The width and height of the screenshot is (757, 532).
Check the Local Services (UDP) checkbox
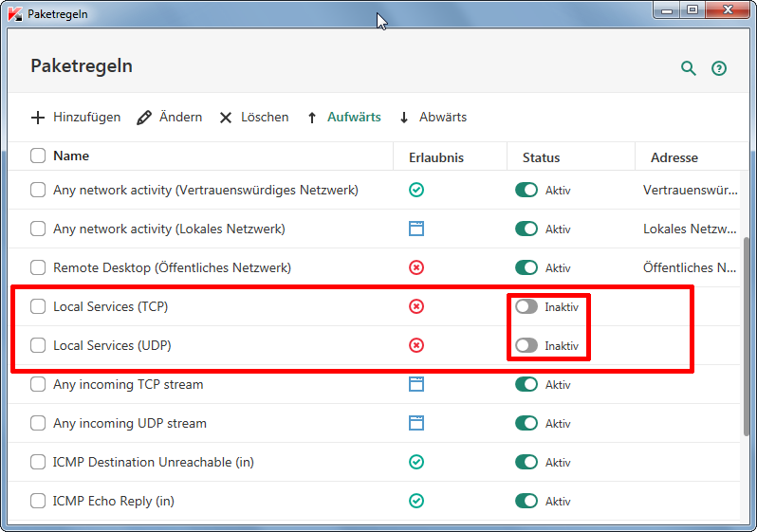[x=38, y=345]
